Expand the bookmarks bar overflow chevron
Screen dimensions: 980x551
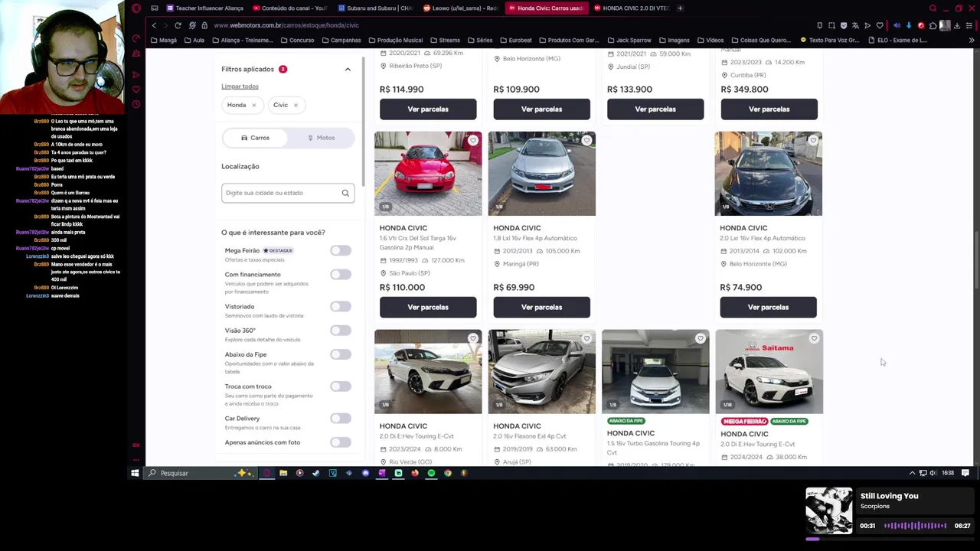[972, 40]
